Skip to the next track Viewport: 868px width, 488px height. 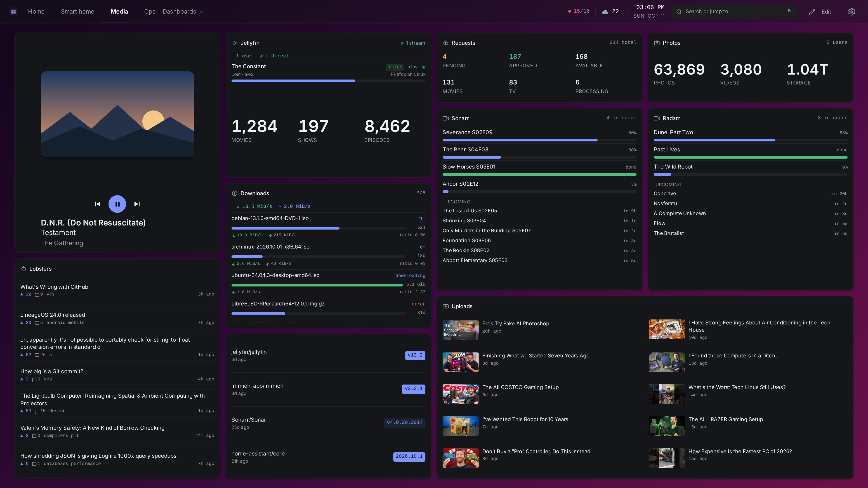(x=137, y=204)
